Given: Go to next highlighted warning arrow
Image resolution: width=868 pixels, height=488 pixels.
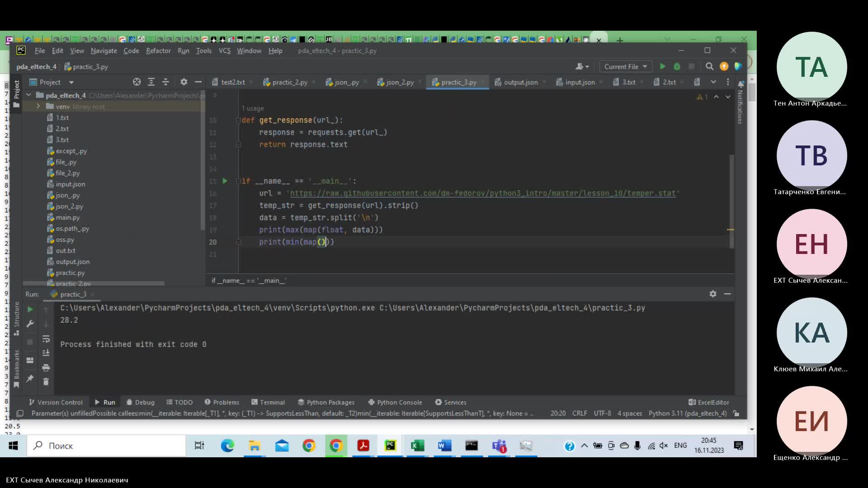Looking at the screenshot, I should coord(728,97).
